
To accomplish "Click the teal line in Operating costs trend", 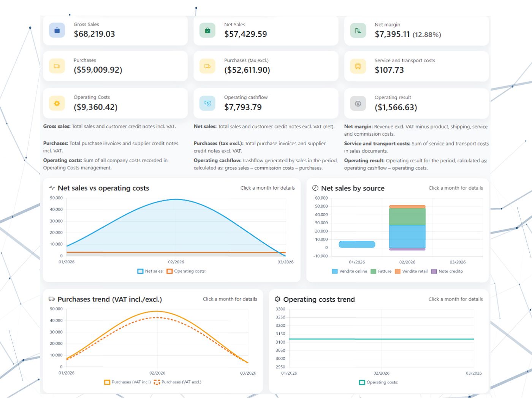I will point(382,339).
